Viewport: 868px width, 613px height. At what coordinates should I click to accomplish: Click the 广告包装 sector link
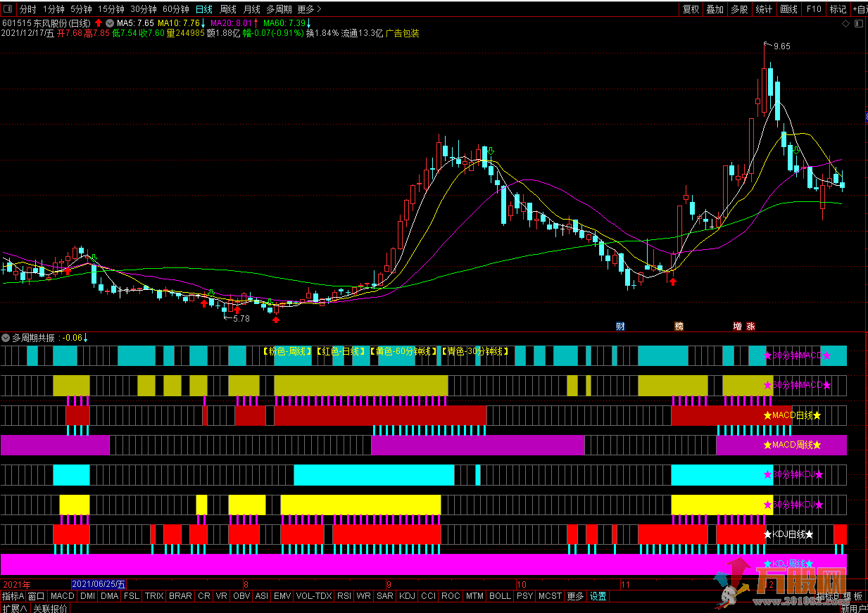[402, 33]
